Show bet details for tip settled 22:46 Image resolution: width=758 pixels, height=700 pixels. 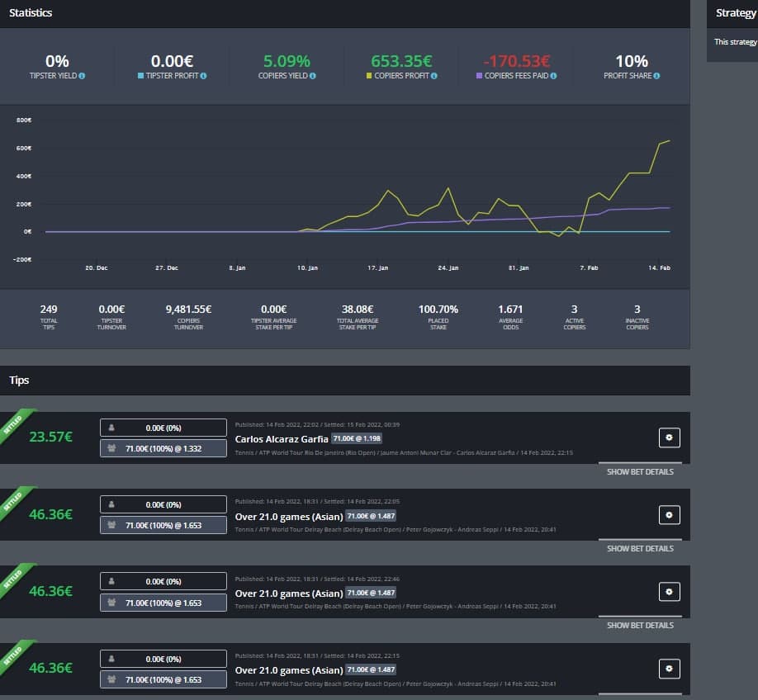pos(640,625)
